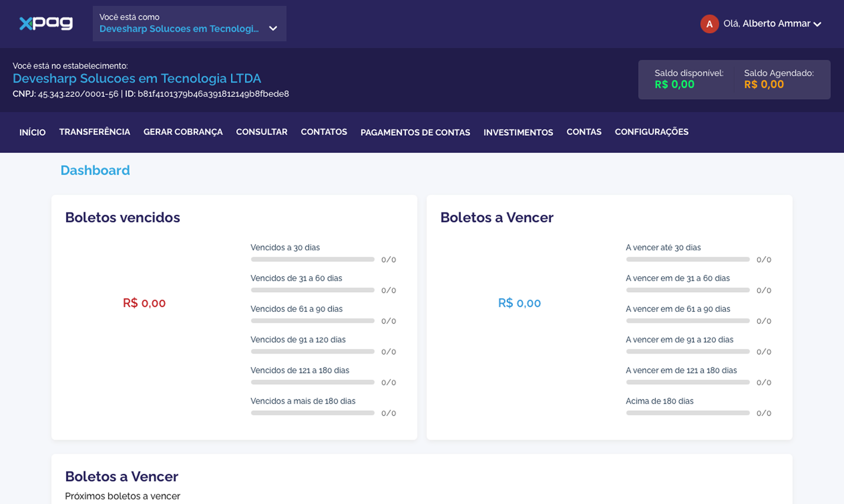Click the Acima de 180 dias label
Image resolution: width=844 pixels, height=504 pixels.
660,401
